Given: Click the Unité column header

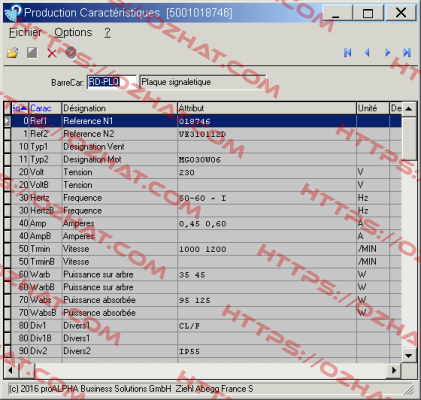Looking at the screenshot, I should coord(373,108).
